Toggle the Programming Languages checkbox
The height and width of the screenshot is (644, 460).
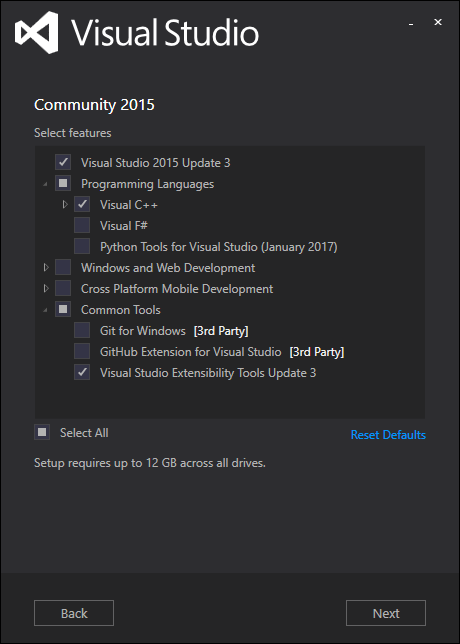coord(63,183)
